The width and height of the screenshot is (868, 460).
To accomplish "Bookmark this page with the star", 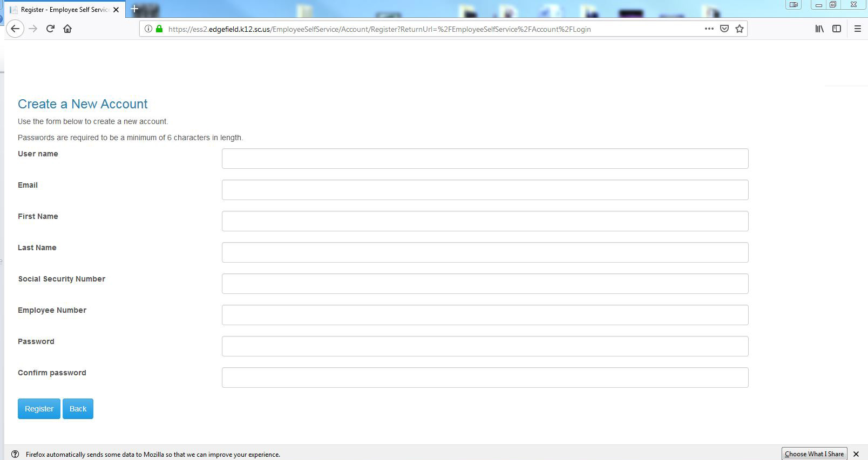I will coord(740,29).
